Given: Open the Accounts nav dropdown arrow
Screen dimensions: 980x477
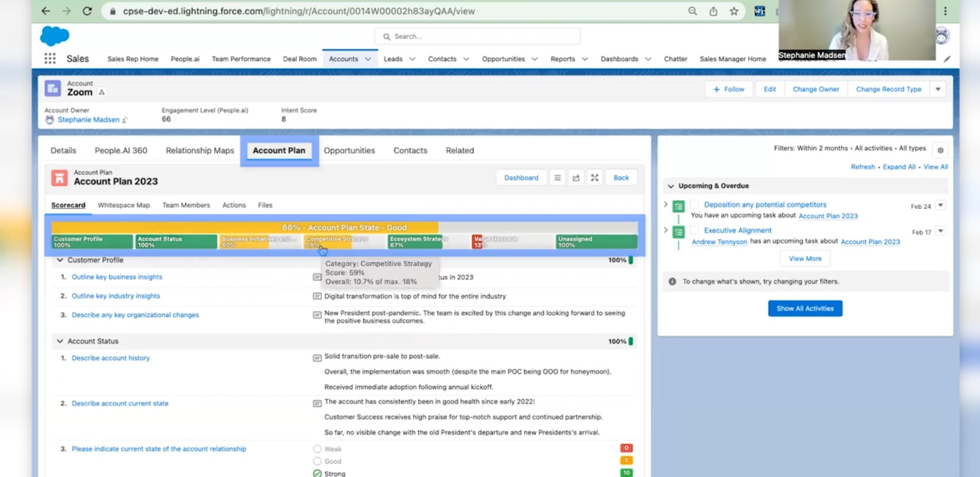Looking at the screenshot, I should [x=368, y=59].
